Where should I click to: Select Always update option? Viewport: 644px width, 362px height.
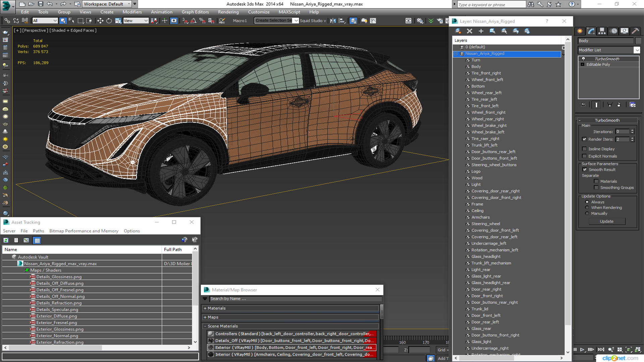587,202
